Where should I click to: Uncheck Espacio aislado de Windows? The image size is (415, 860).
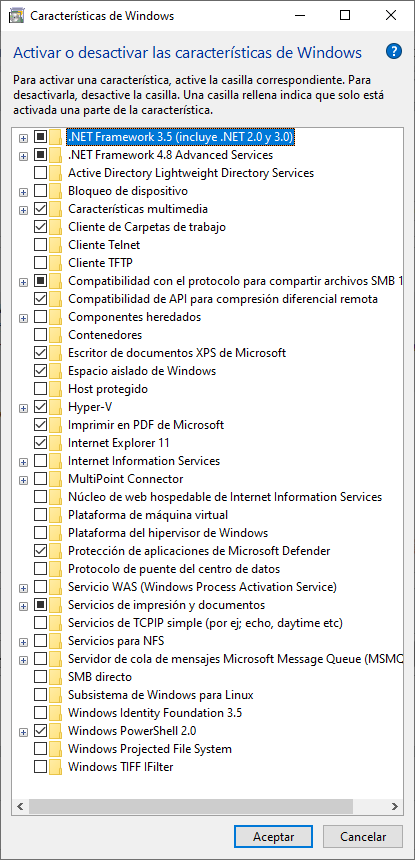coord(41,371)
